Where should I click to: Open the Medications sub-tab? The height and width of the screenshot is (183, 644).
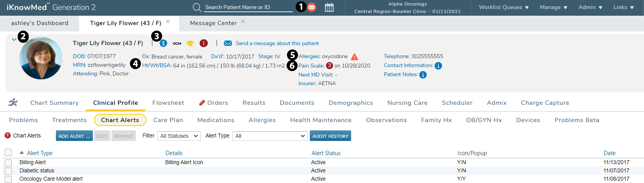coord(216,120)
